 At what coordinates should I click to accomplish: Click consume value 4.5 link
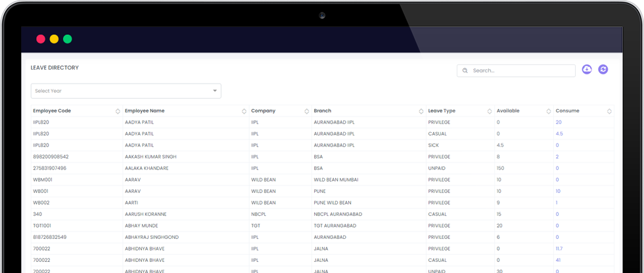click(559, 134)
